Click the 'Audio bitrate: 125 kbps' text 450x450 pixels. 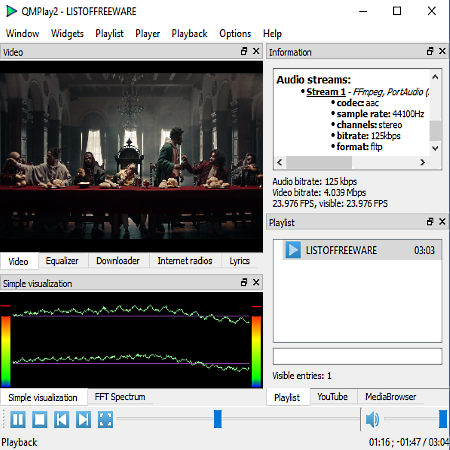point(315,182)
